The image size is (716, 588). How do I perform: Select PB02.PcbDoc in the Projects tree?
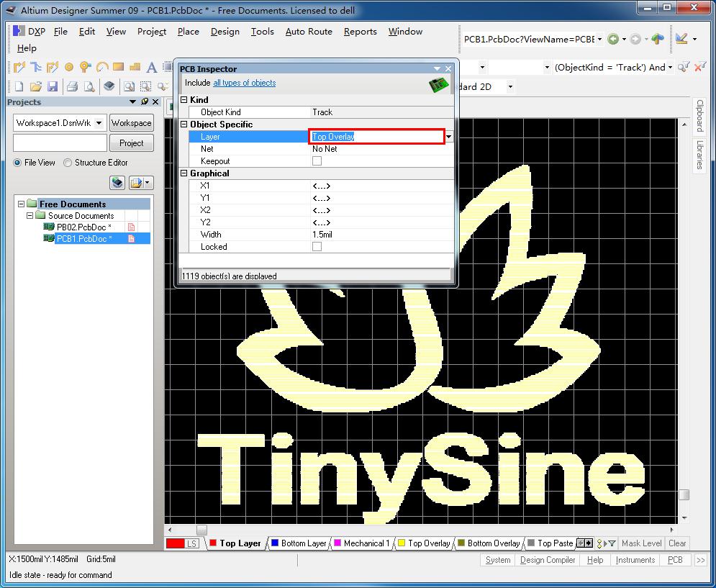pyautogui.click(x=84, y=227)
